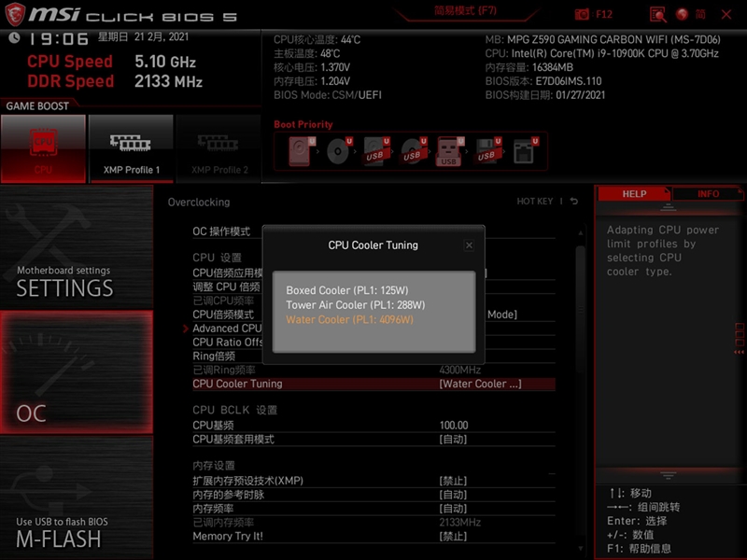747x560 pixels.
Task: Open the Memory Try It! [禁止] dropdown
Action: point(453,536)
